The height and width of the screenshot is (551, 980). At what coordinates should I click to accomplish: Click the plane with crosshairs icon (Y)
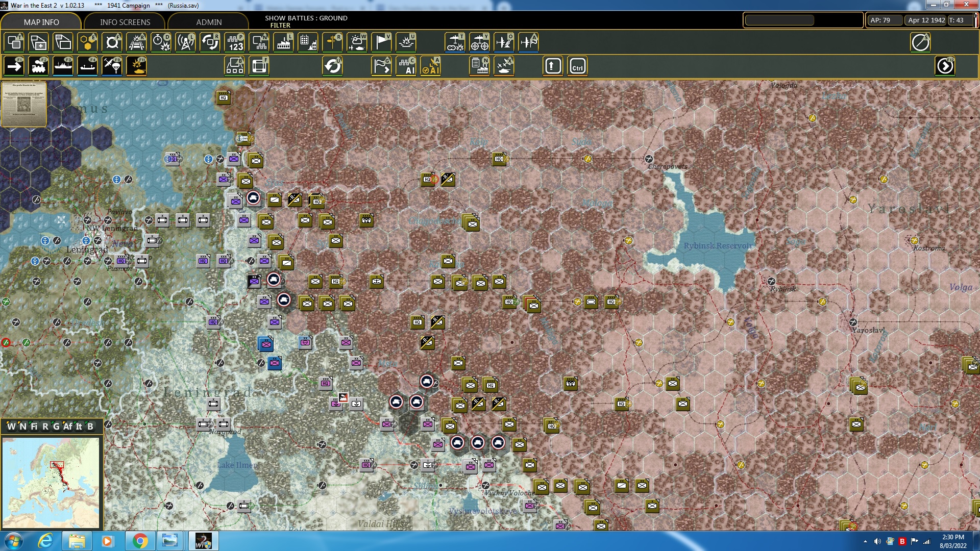pyautogui.click(x=479, y=42)
